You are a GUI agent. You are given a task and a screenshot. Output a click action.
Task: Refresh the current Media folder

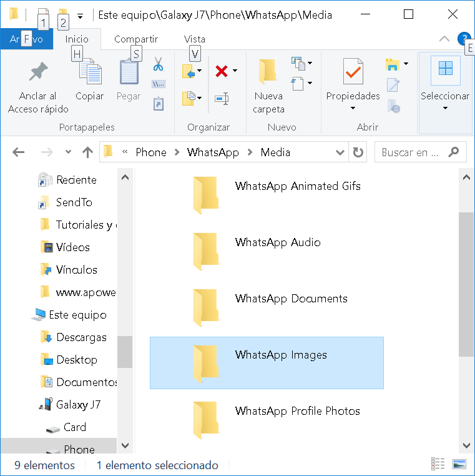coord(358,152)
